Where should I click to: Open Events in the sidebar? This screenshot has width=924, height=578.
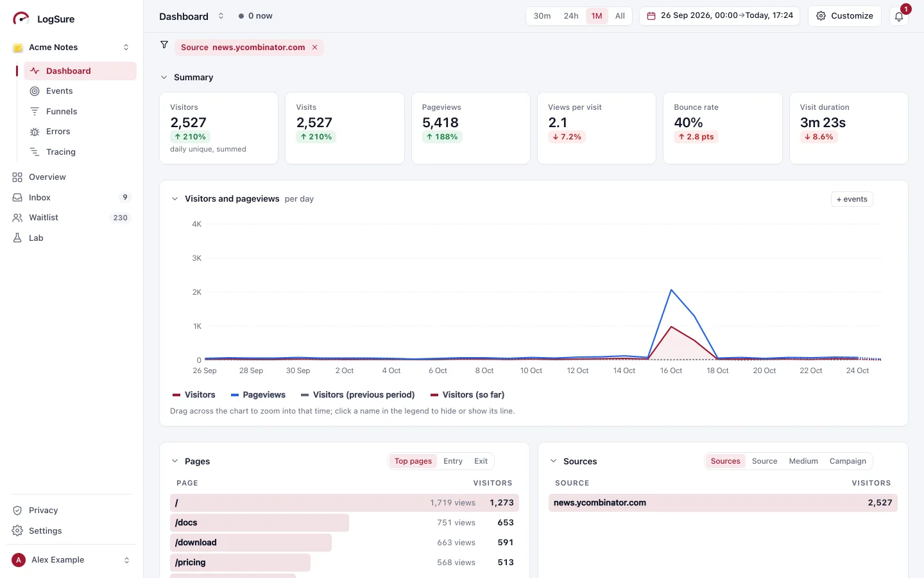[x=80, y=91]
